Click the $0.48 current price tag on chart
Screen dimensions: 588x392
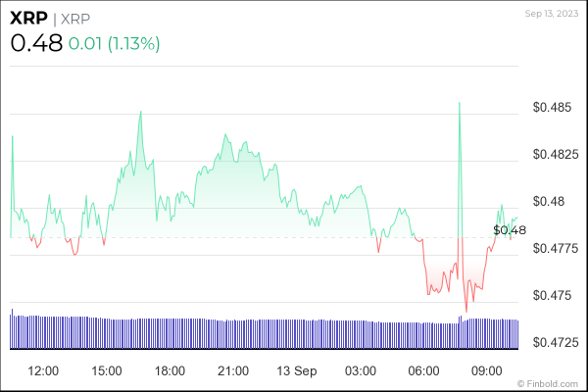click(x=511, y=230)
